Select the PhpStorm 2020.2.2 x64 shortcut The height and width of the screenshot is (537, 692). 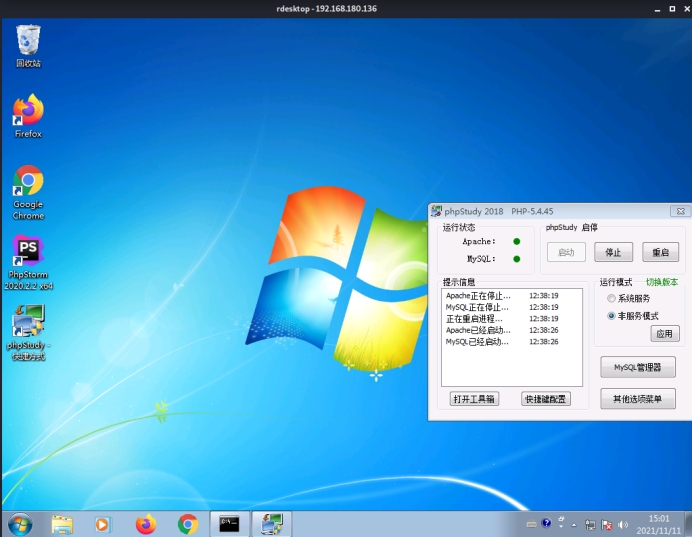coord(28,263)
